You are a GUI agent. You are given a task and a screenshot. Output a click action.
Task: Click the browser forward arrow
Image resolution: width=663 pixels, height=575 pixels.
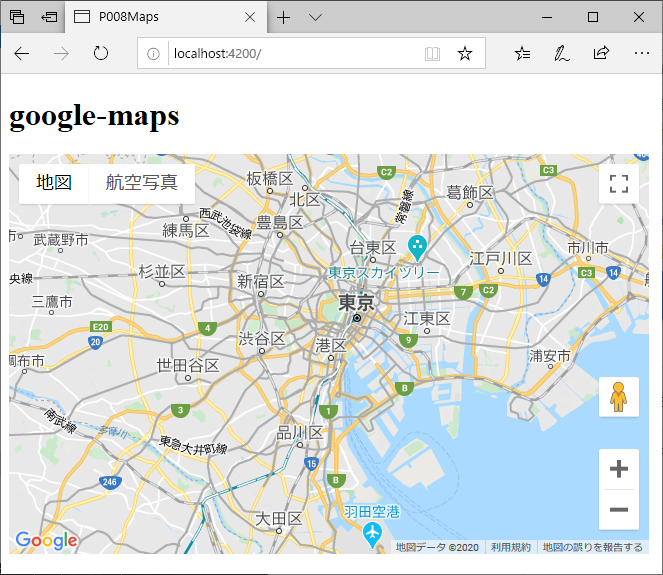(61, 54)
